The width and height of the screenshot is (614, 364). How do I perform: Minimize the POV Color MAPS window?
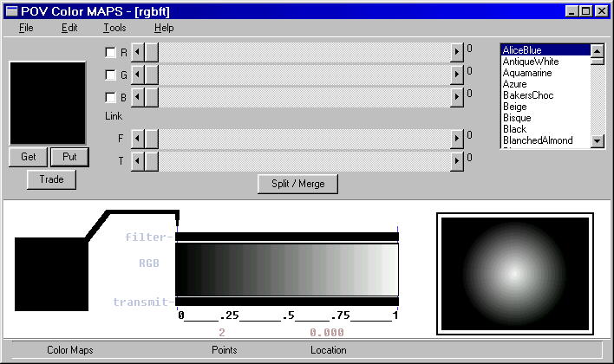coord(572,11)
